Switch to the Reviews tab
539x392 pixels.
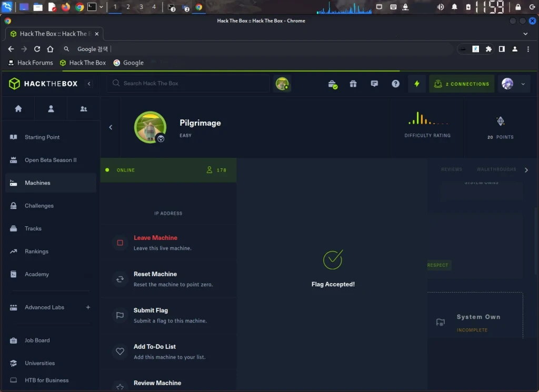pyautogui.click(x=451, y=169)
